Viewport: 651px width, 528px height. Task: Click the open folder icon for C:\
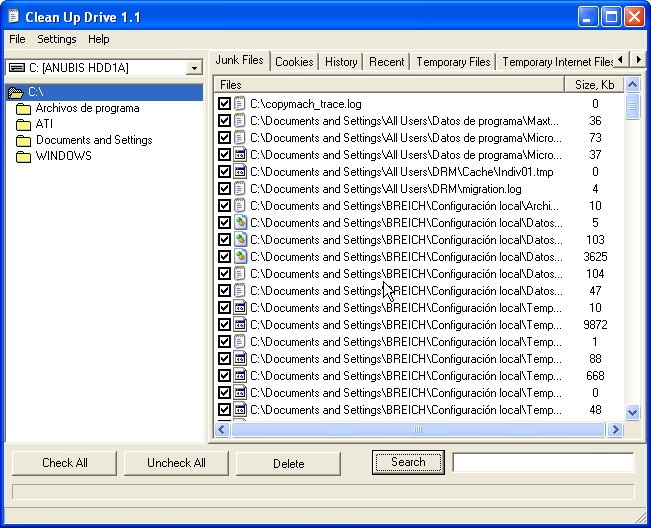point(16,93)
